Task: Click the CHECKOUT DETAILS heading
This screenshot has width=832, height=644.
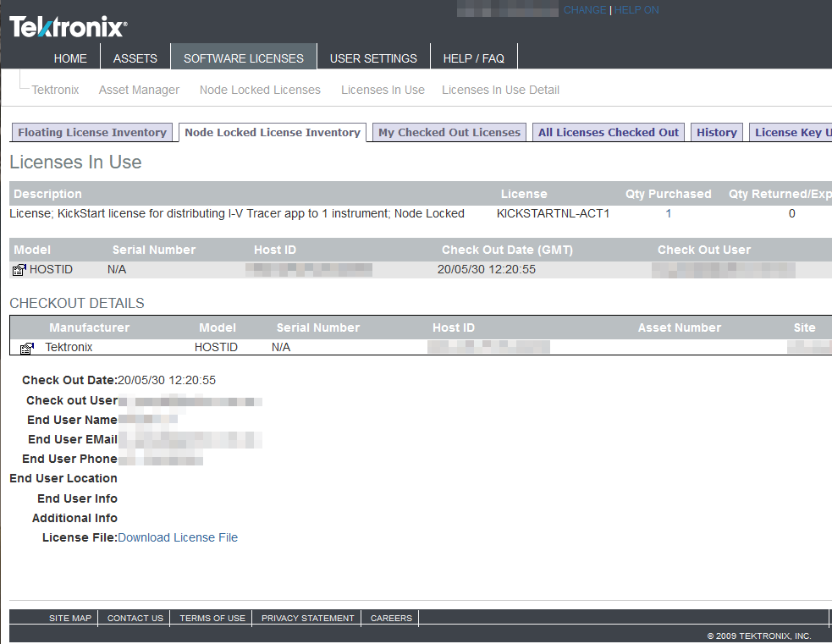Action: (77, 303)
